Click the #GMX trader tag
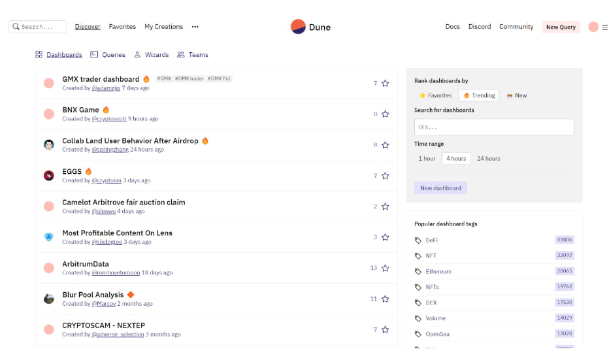Image resolution: width=609 pixels, height=364 pixels. tap(189, 78)
